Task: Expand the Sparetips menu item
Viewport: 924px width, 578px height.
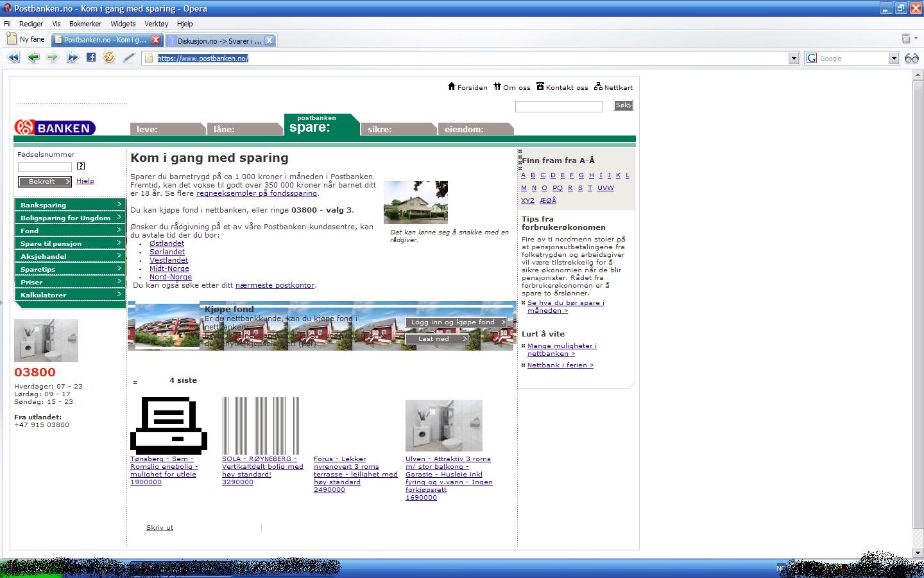Action: pyautogui.click(x=70, y=269)
